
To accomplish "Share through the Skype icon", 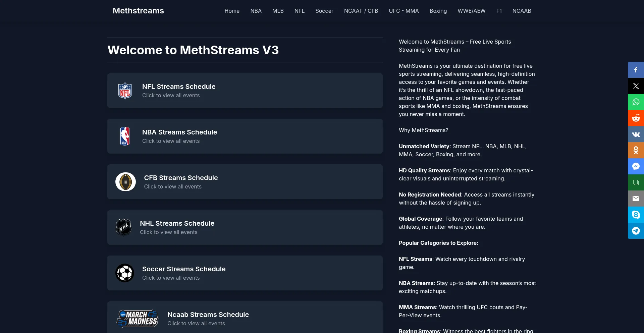I will pyautogui.click(x=636, y=215).
